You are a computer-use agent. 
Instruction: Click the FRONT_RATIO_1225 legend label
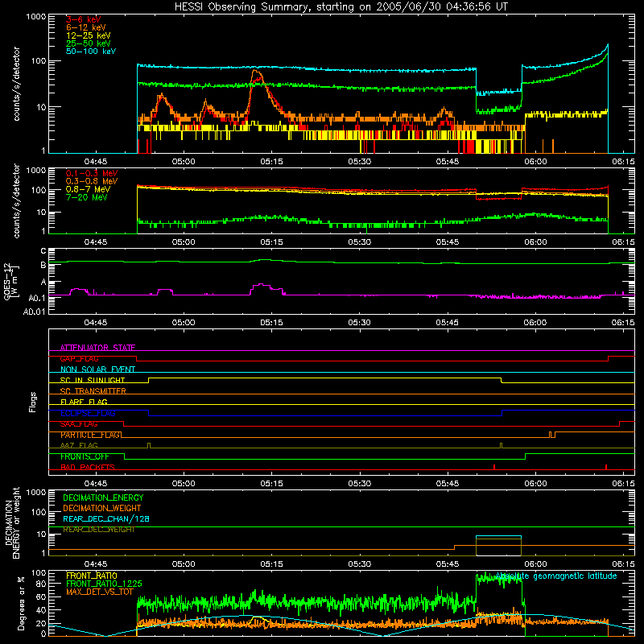coord(104,584)
